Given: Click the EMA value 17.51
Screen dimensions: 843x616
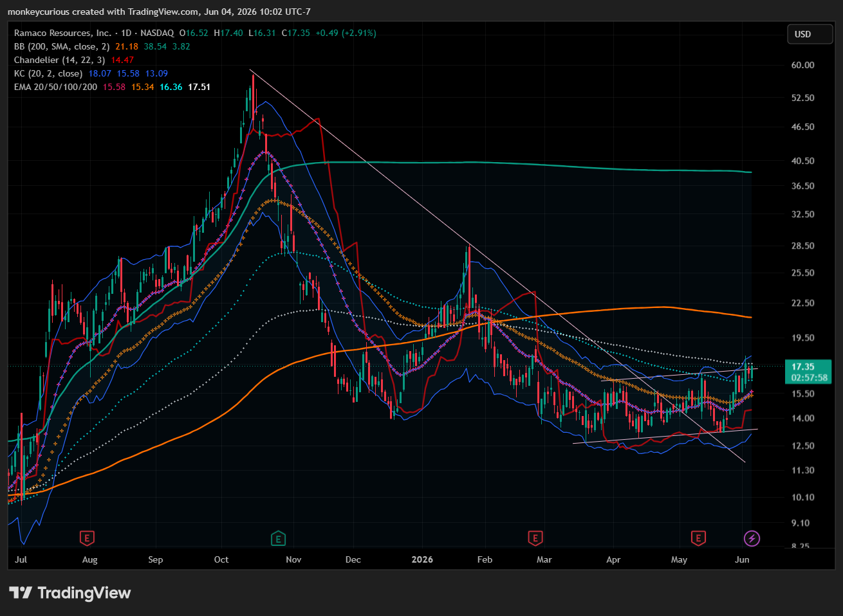Looking at the screenshot, I should point(199,87).
